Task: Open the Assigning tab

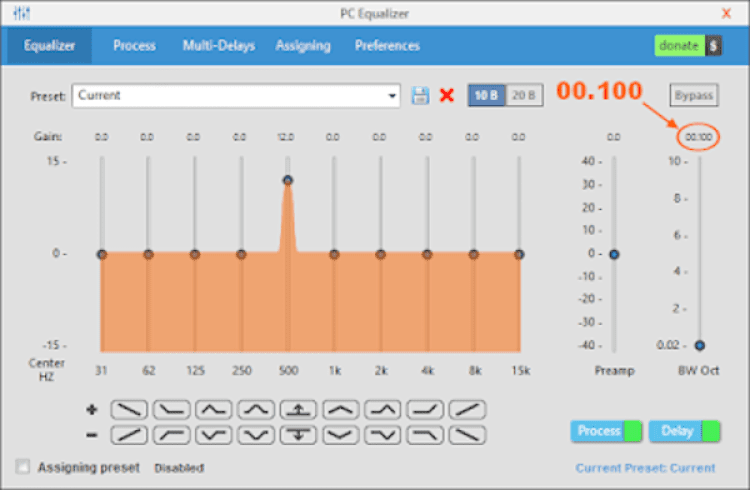Action: 303,45
